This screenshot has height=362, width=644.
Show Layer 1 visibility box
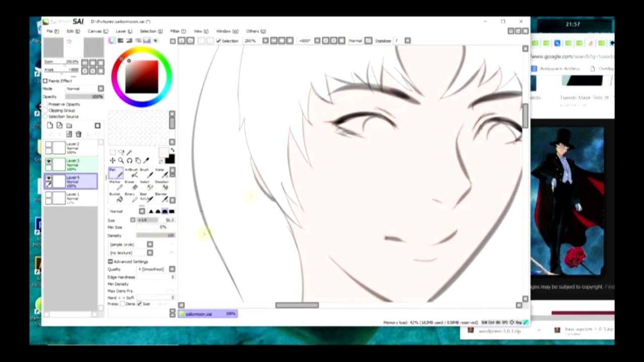tap(48, 195)
